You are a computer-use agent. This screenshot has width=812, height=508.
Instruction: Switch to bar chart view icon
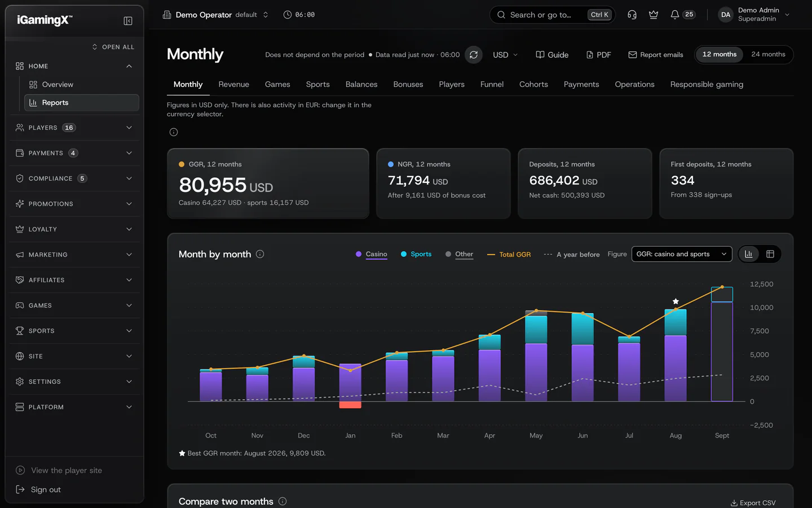pyautogui.click(x=749, y=254)
